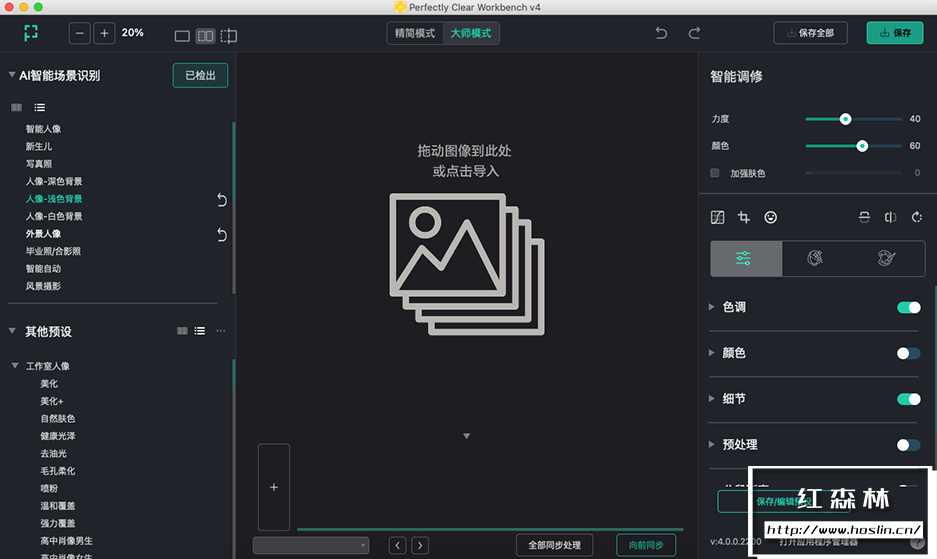937x559 pixels.
Task: Open the adjustments sliders tab
Action: coord(746,258)
